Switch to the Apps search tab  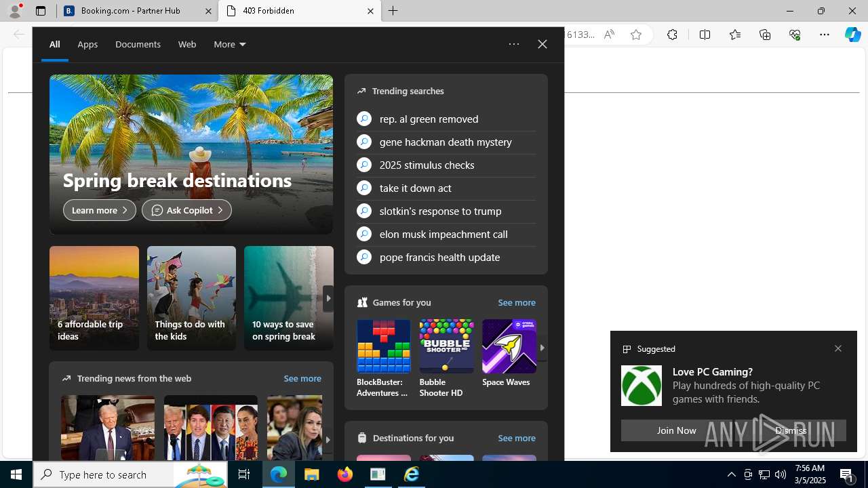click(x=87, y=45)
